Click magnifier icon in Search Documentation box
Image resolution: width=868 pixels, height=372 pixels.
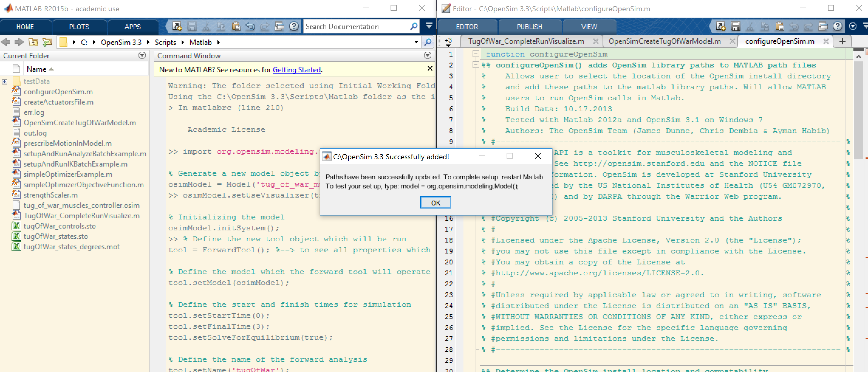pos(413,26)
